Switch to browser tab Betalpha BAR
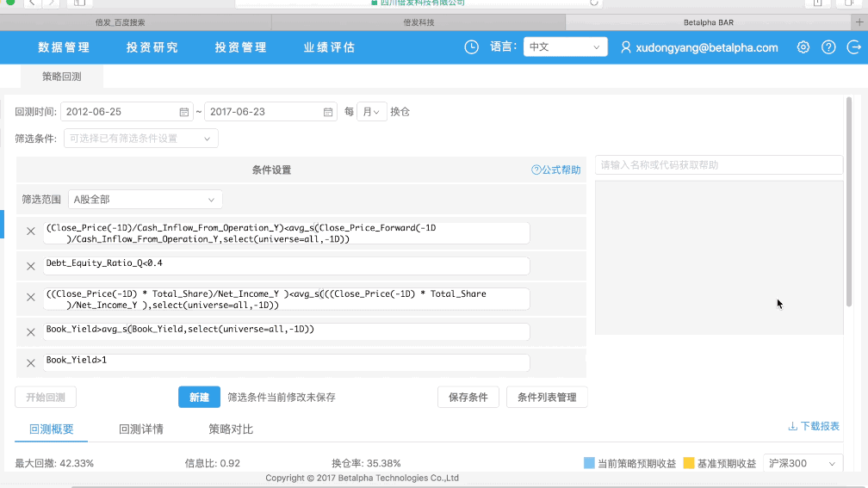Screen dimensions: 868x488 tap(708, 22)
